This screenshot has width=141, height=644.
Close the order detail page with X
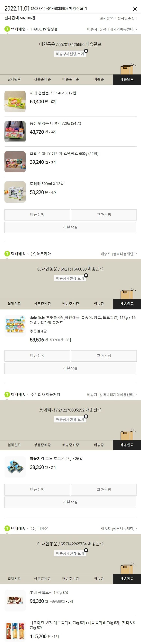pos(135,9)
